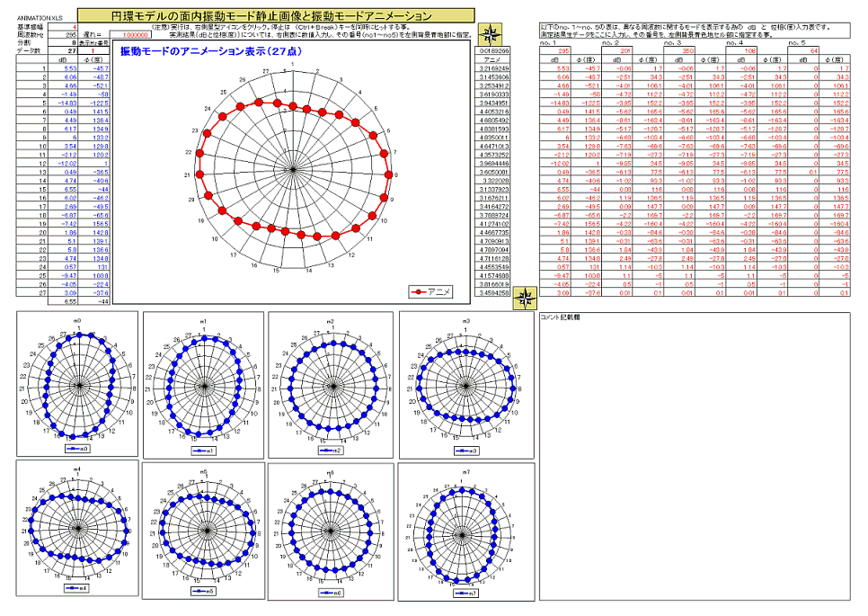The height and width of the screenshot is (616, 868).
Task: Select the m2 radar chart
Action: (331, 381)
